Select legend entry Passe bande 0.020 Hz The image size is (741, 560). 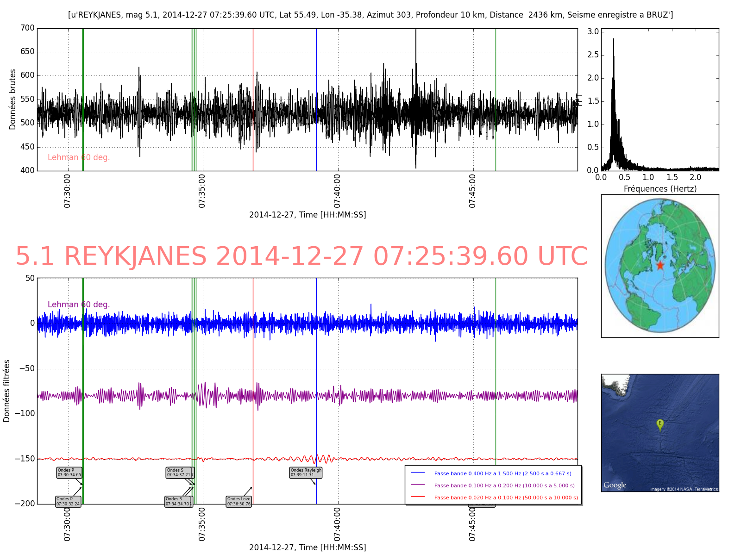[x=506, y=498]
